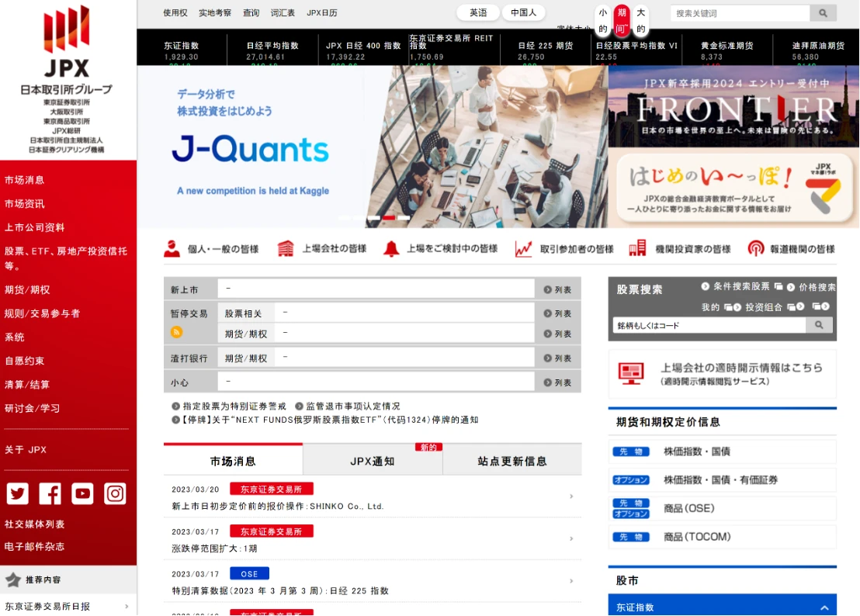Image resolution: width=860 pixels, height=616 pixels.
Task: Select the JPX通知 tab
Action: (x=373, y=460)
